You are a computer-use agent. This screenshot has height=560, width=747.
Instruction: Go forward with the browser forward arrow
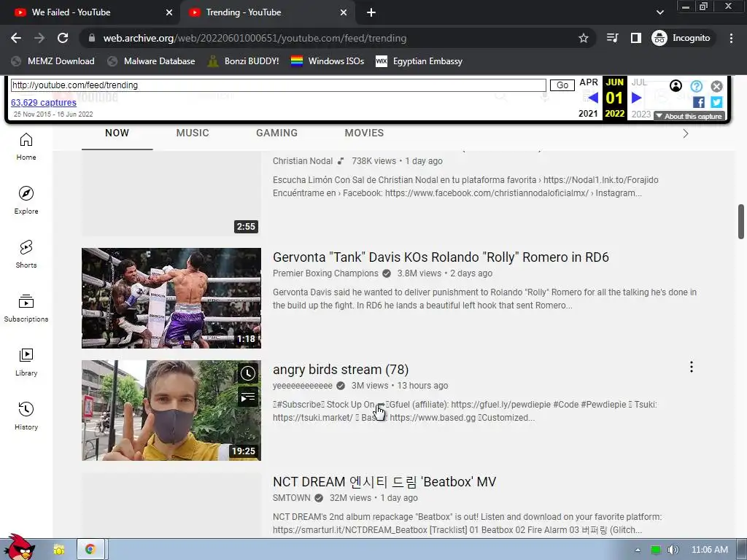39,38
